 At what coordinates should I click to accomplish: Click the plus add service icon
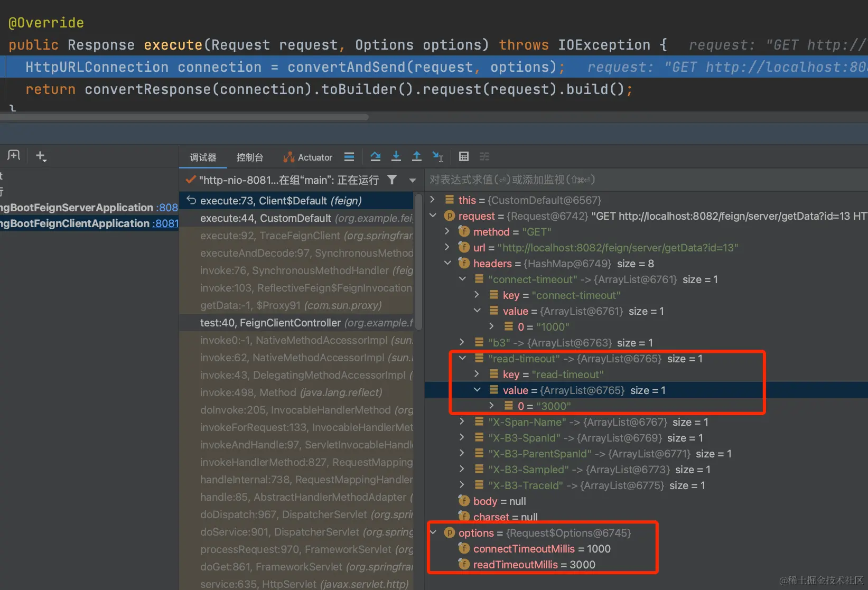(41, 156)
